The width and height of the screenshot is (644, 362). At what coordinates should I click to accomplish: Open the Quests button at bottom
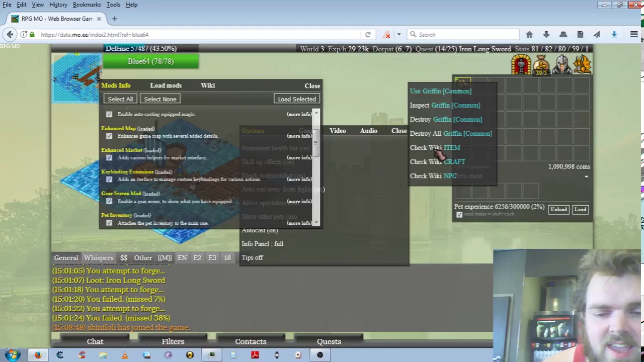tap(329, 341)
